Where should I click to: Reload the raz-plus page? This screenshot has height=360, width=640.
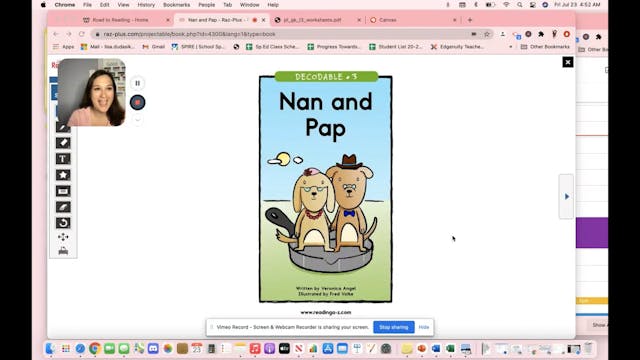pos(82,34)
